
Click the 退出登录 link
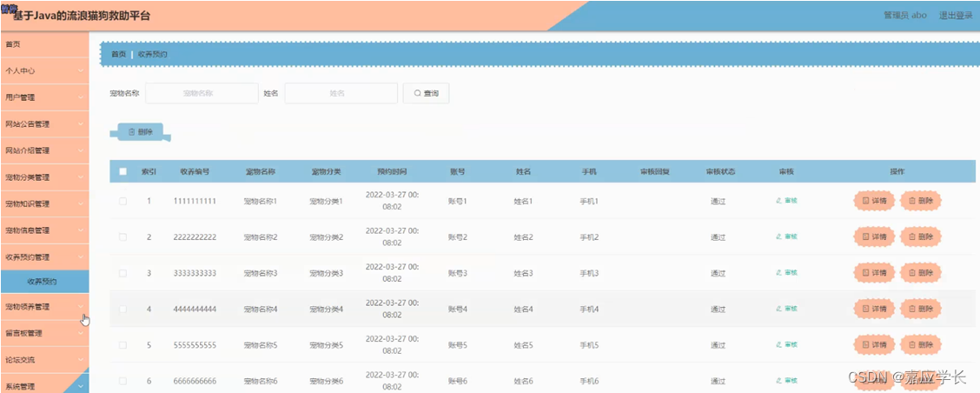coord(956,16)
